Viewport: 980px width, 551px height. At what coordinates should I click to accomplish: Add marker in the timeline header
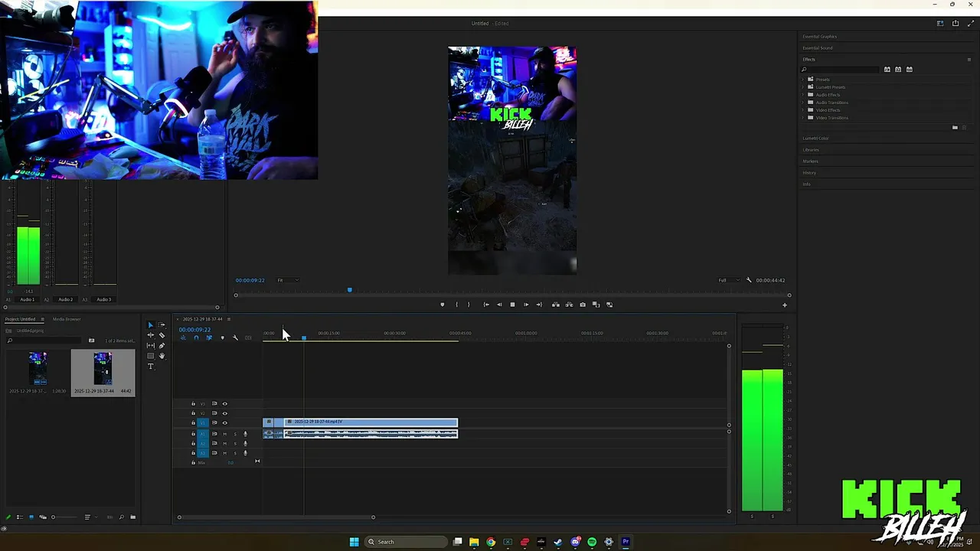[x=223, y=337]
